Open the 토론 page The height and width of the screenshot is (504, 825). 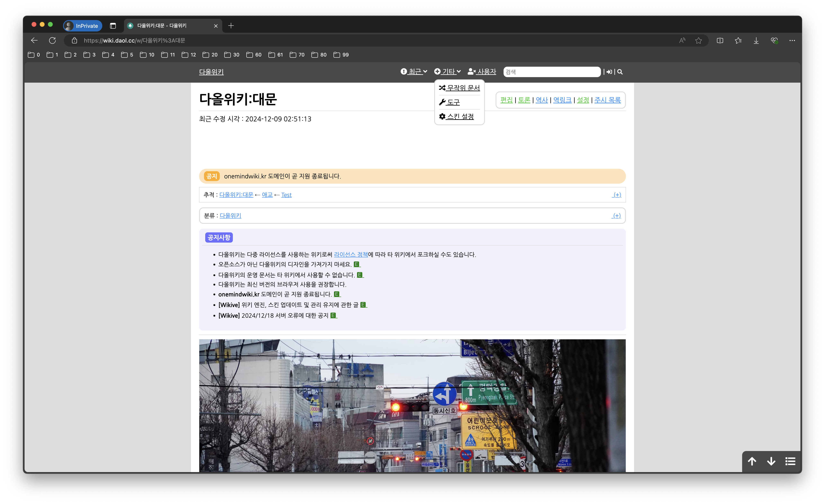tap(524, 100)
